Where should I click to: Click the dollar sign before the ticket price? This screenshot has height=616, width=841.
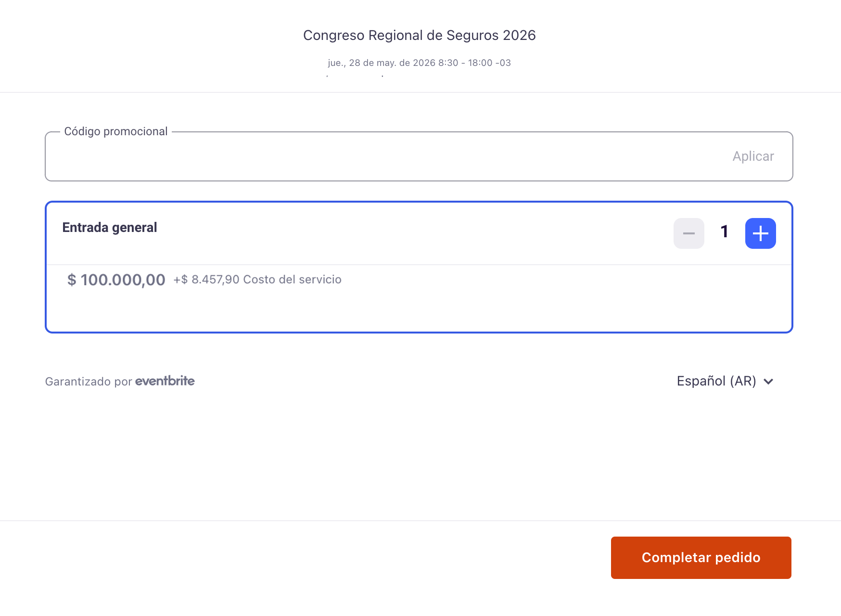click(72, 280)
